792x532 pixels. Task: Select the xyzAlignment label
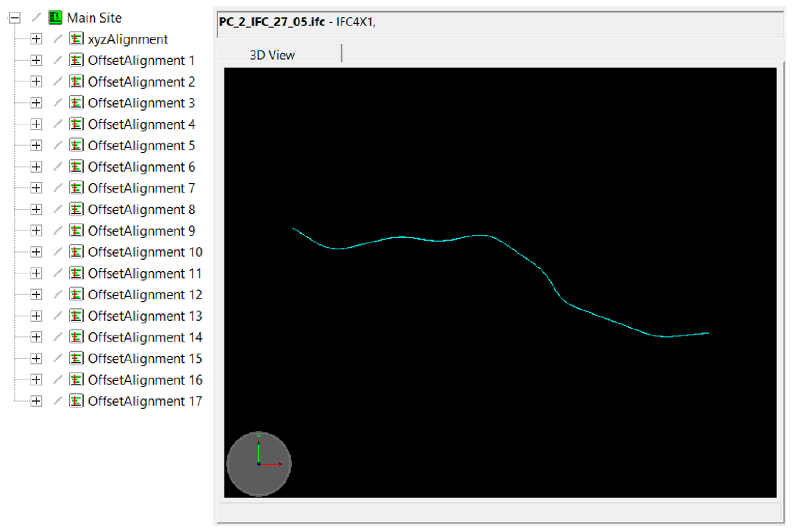click(128, 40)
